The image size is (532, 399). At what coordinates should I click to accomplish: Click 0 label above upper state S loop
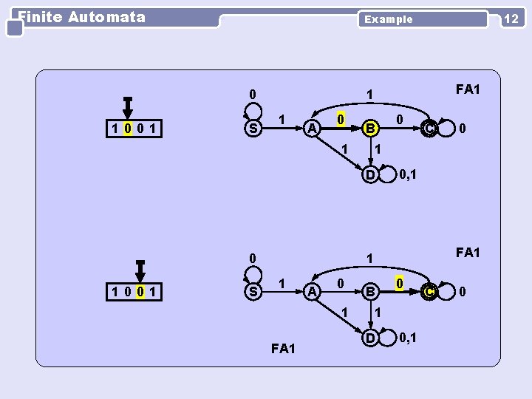[253, 95]
